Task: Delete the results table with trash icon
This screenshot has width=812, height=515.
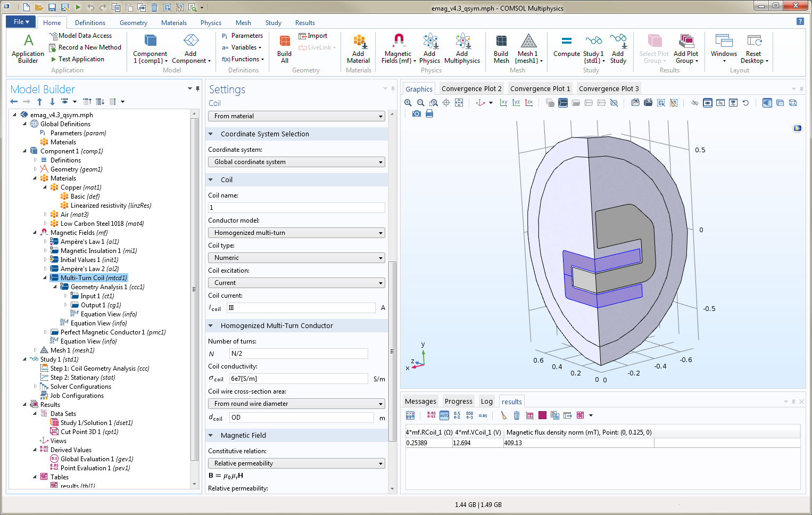Action: point(516,415)
